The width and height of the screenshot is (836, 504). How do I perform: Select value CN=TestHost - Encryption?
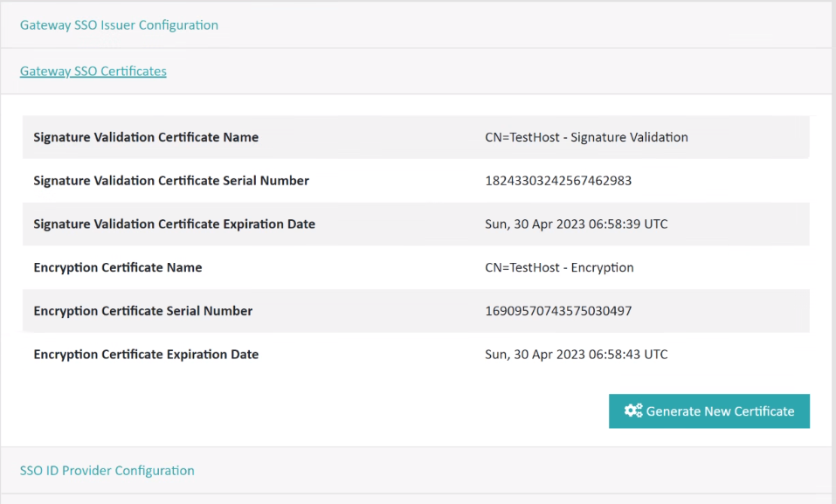click(x=559, y=267)
